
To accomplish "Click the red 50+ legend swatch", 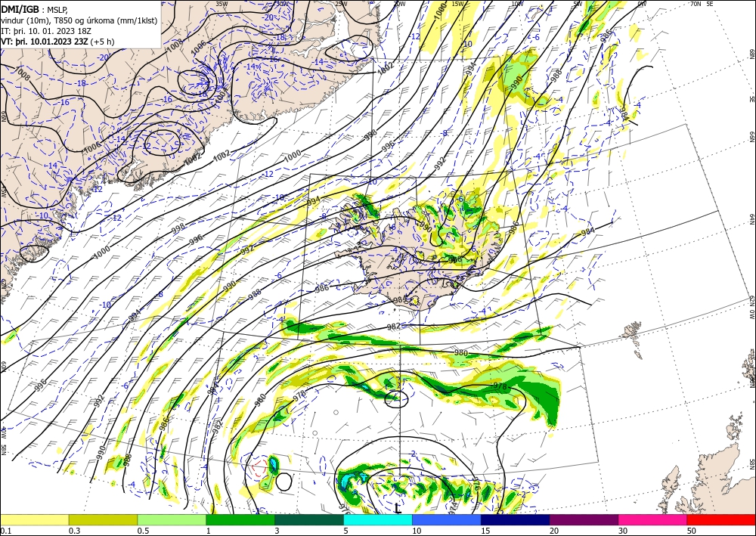I will (x=721, y=519).
